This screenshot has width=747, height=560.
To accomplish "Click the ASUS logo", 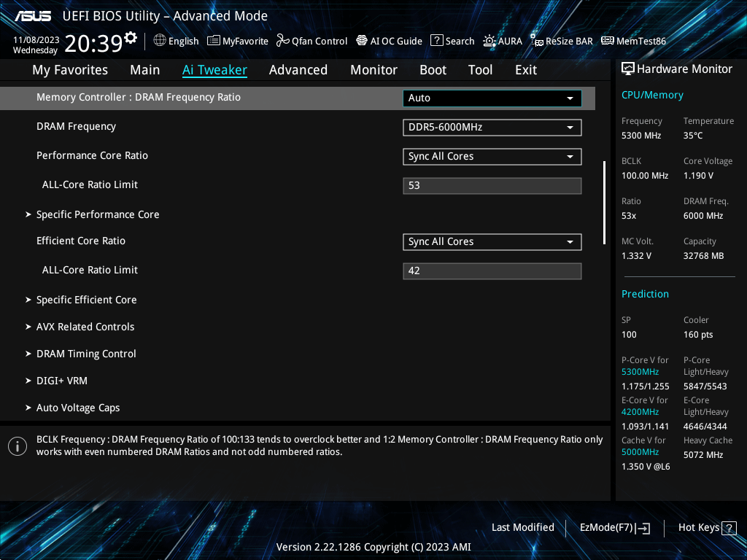I will [33, 16].
